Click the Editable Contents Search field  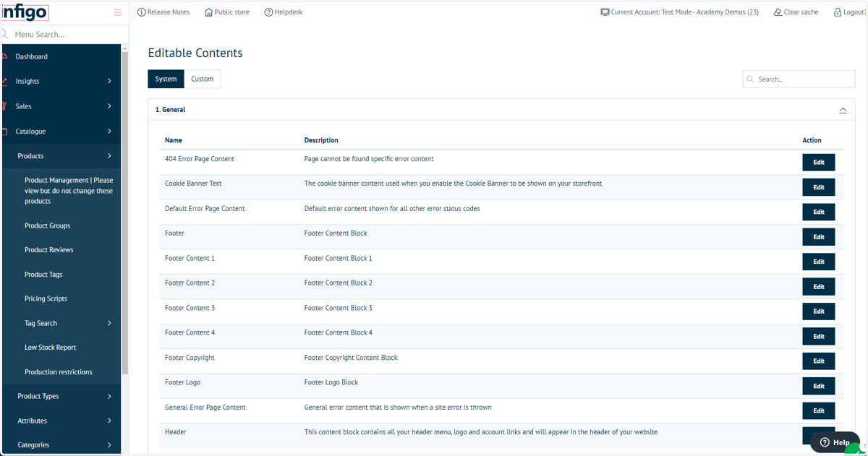799,79
